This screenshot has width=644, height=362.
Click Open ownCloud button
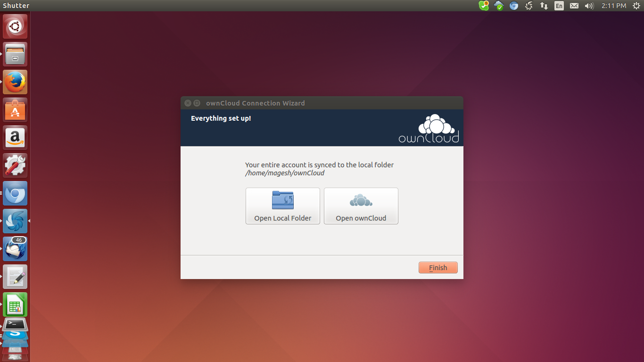click(x=361, y=206)
